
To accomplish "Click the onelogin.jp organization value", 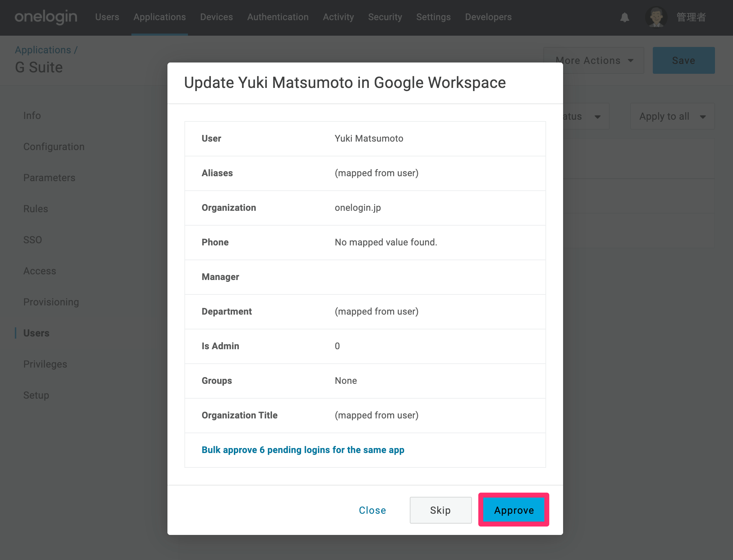I will (358, 208).
